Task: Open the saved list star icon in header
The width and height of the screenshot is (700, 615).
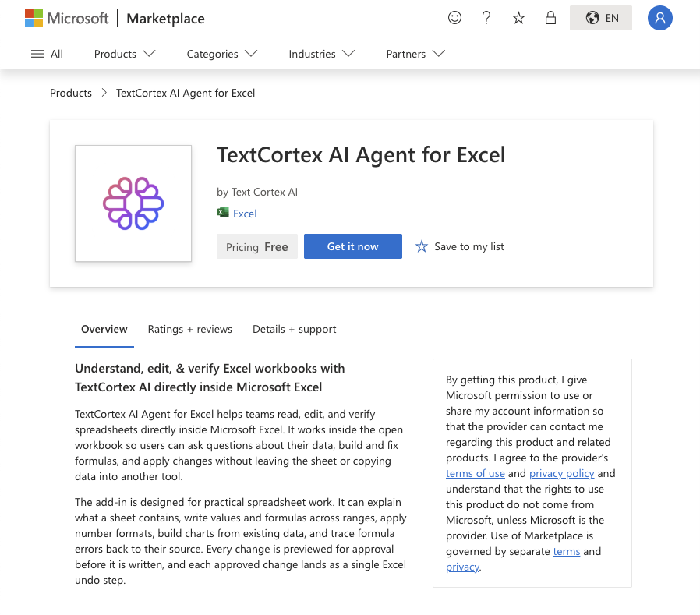Action: [x=518, y=18]
